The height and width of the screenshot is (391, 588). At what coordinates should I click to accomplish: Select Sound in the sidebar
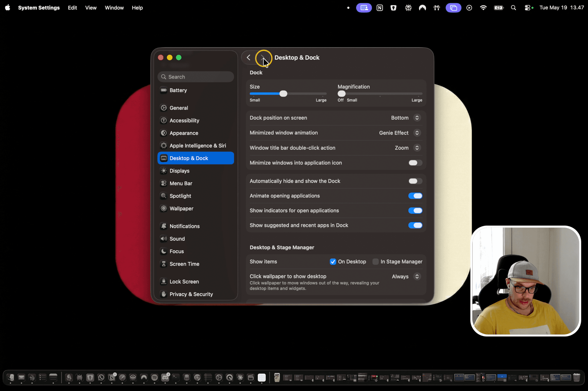[196, 239]
